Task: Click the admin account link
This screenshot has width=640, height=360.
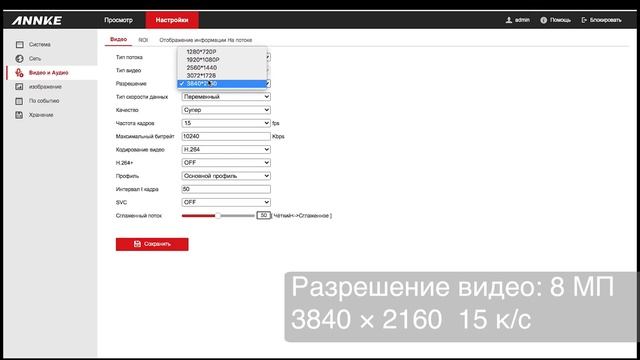Action: coord(522,20)
